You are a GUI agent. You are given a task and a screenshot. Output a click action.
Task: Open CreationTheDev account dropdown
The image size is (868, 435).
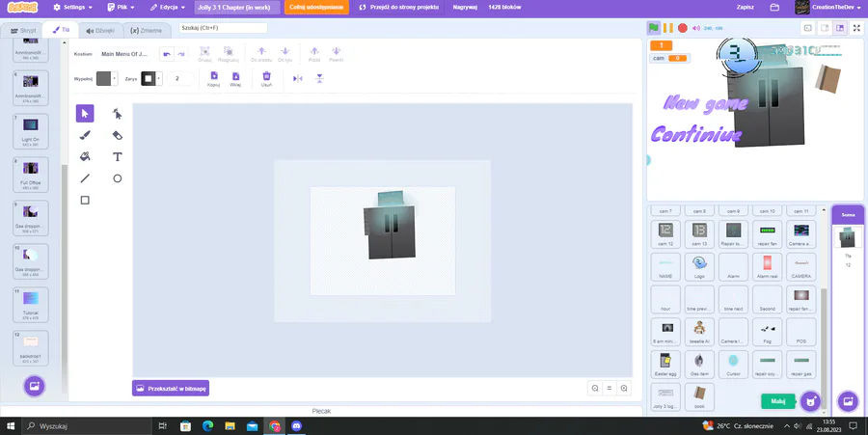[828, 7]
